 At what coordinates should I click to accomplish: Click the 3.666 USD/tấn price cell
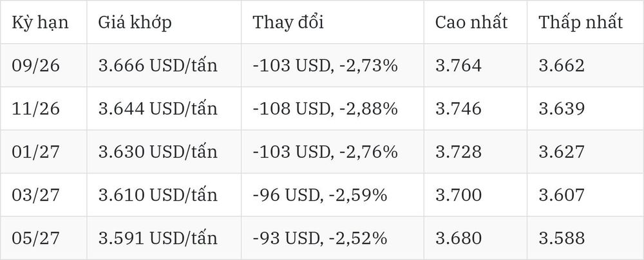[x=158, y=66]
